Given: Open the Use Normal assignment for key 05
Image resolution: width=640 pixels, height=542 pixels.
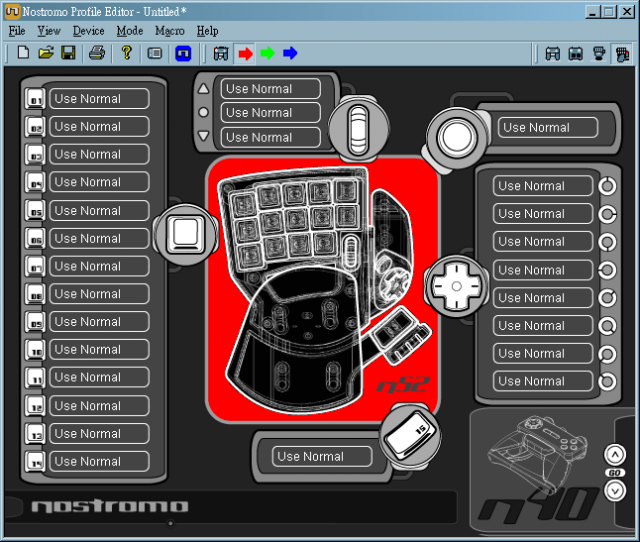Looking at the screenshot, I should (x=99, y=211).
